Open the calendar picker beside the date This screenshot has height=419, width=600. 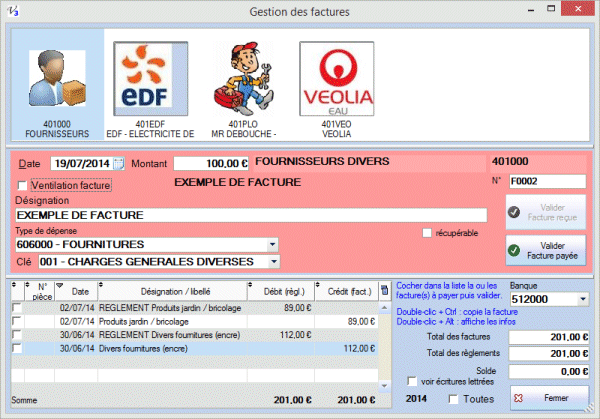pos(119,163)
